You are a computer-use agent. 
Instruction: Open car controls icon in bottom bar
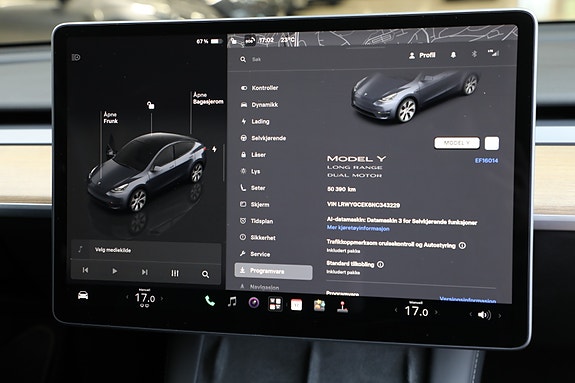(x=83, y=295)
